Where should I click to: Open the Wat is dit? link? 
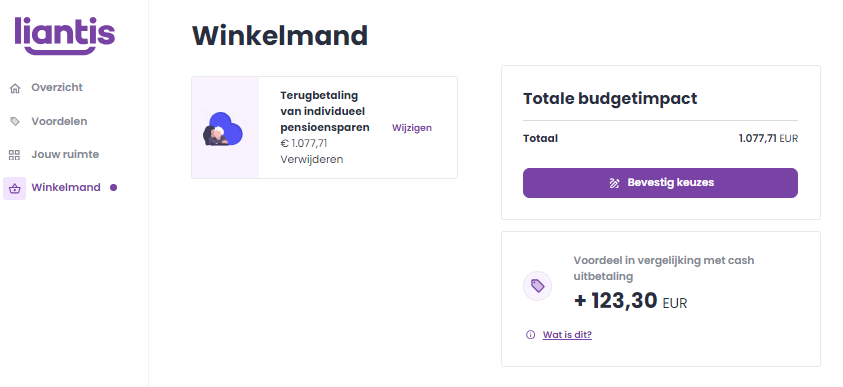click(x=567, y=335)
